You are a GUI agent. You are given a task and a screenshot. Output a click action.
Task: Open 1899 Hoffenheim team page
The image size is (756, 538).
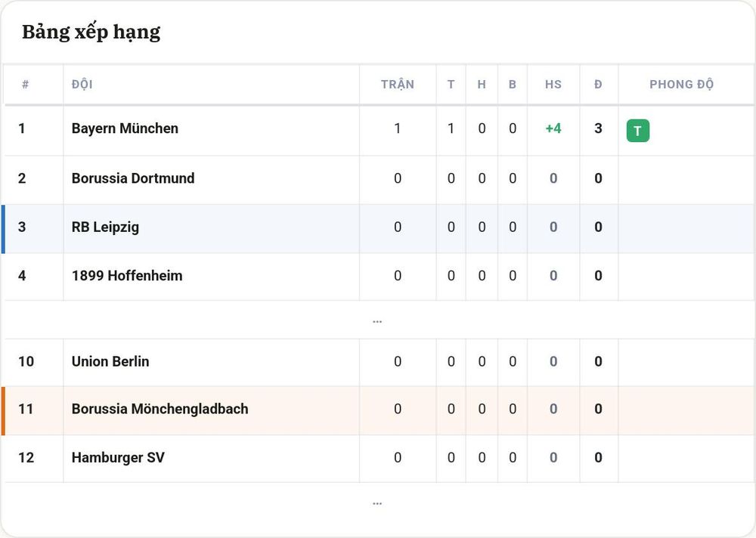tap(127, 275)
